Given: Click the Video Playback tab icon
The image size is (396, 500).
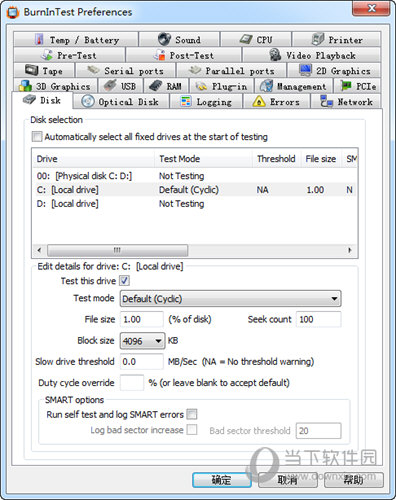Looking at the screenshot, I should 275,55.
